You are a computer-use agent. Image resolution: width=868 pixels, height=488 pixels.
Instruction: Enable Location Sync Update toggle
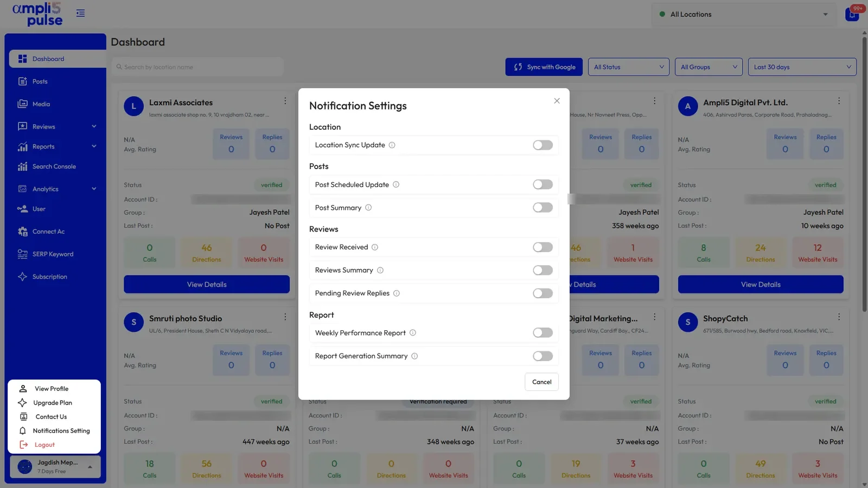pyautogui.click(x=542, y=145)
